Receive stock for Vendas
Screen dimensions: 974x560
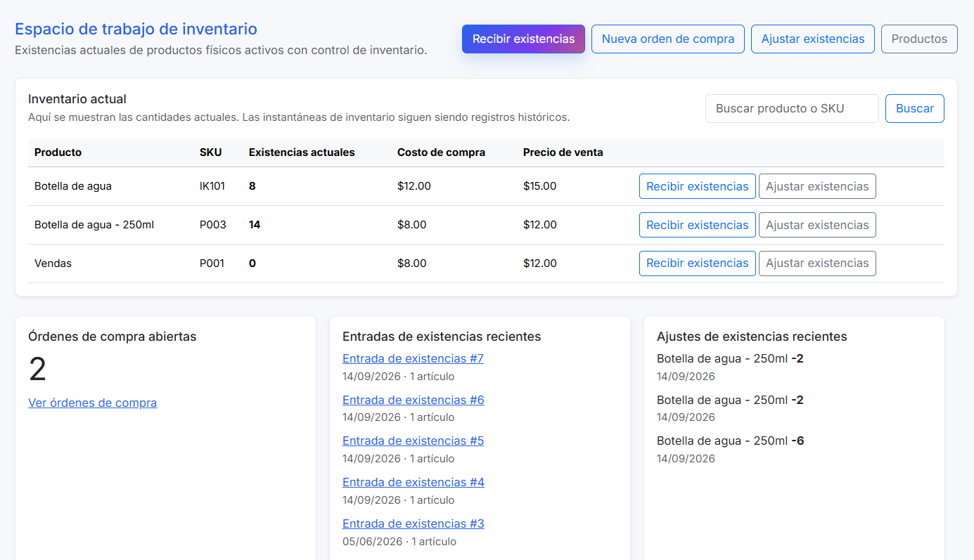click(x=698, y=263)
